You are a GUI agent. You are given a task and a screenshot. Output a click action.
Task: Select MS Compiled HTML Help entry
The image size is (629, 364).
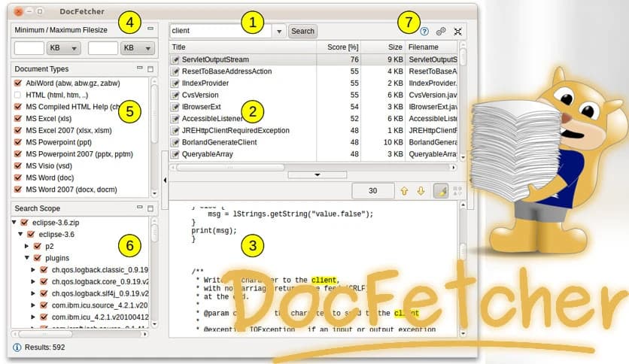tap(73, 107)
